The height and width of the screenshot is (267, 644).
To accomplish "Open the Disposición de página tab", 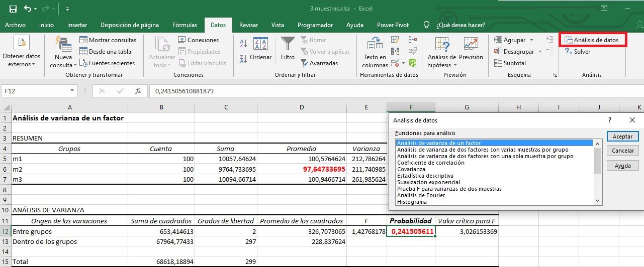I will coord(130,25).
